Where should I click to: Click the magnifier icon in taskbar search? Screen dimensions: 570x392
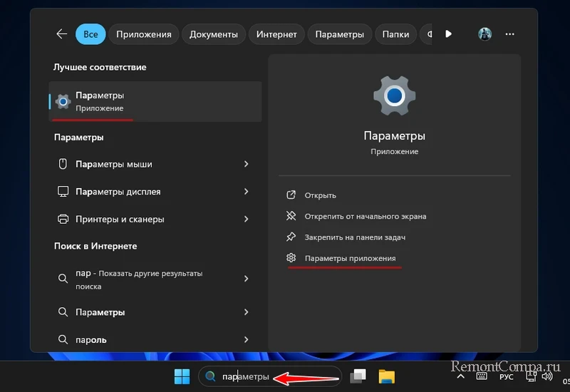[x=210, y=376]
